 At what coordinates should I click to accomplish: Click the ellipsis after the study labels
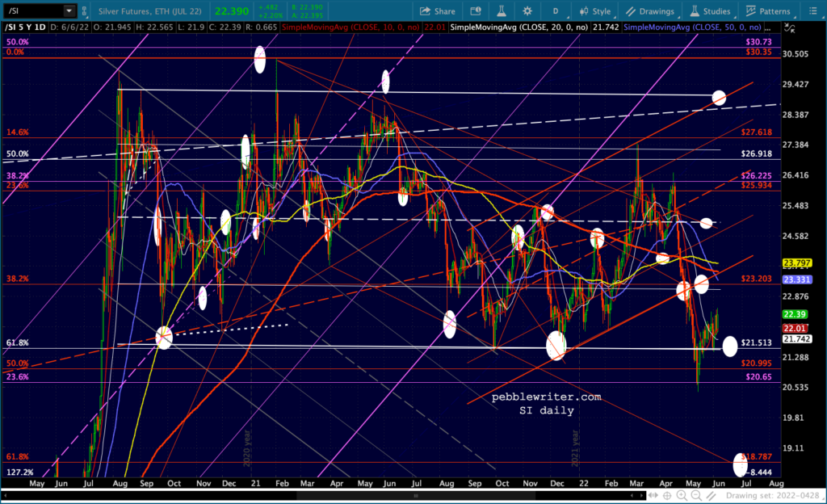coord(769,27)
